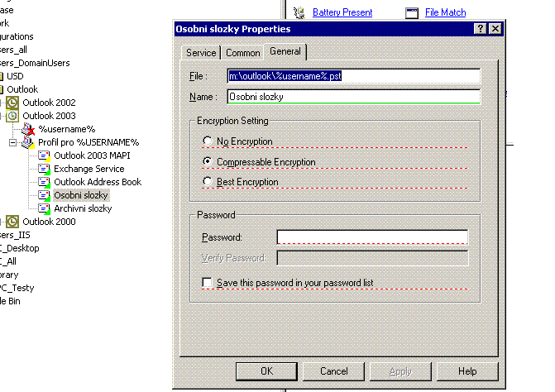Select Outlook 2003 in the tree
555x392 pixels.
click(49, 116)
